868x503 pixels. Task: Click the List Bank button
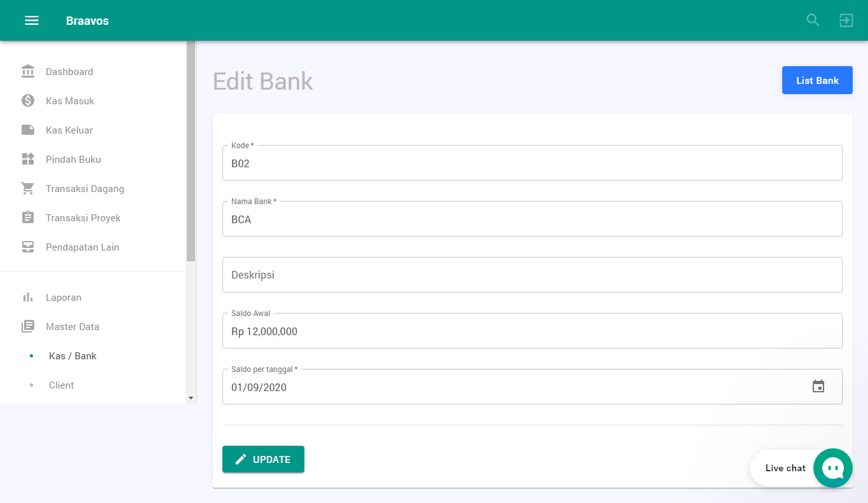point(817,81)
